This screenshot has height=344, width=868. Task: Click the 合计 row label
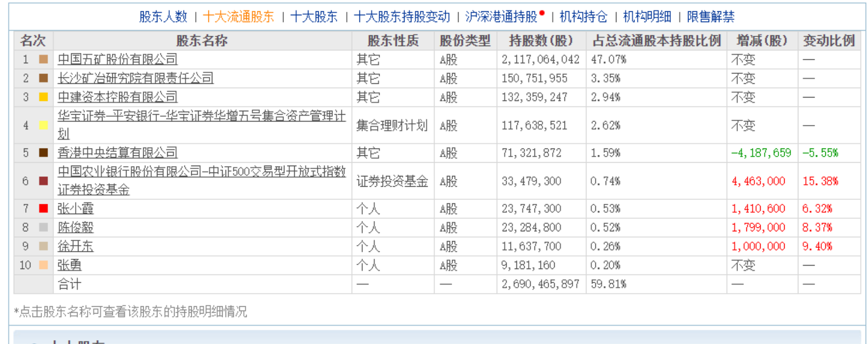70,284
